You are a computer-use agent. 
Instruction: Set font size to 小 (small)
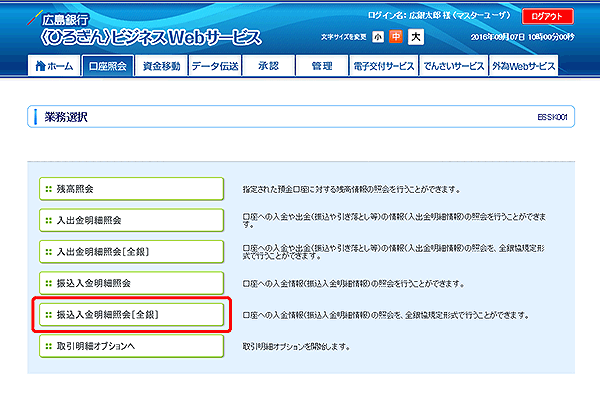click(x=378, y=37)
